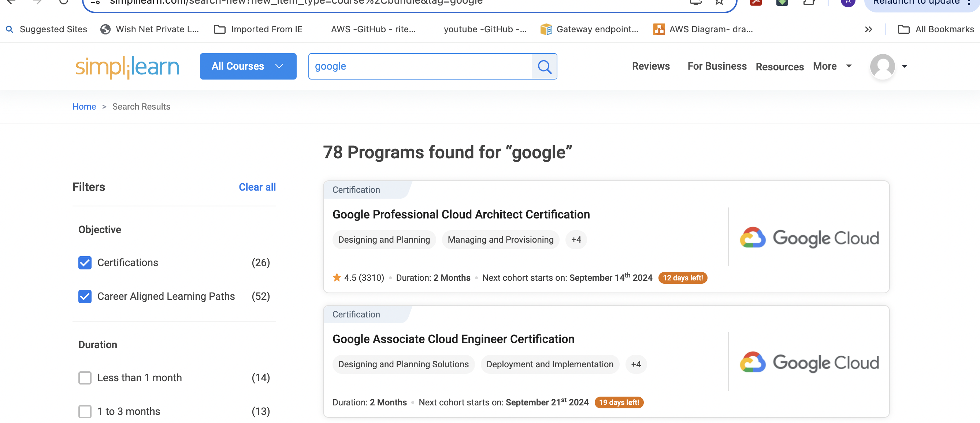Click the search magnifier button
Image resolution: width=980 pixels, height=423 pixels.
coord(544,67)
